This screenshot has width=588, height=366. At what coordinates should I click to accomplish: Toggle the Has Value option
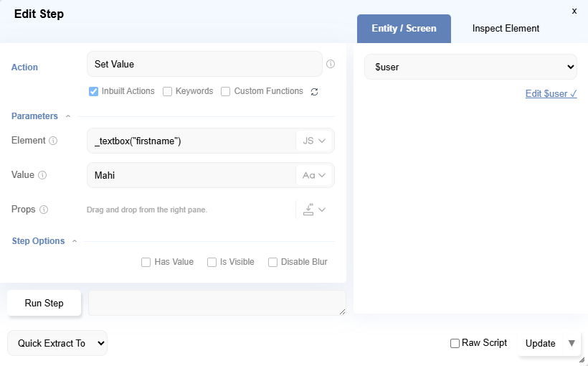click(146, 262)
